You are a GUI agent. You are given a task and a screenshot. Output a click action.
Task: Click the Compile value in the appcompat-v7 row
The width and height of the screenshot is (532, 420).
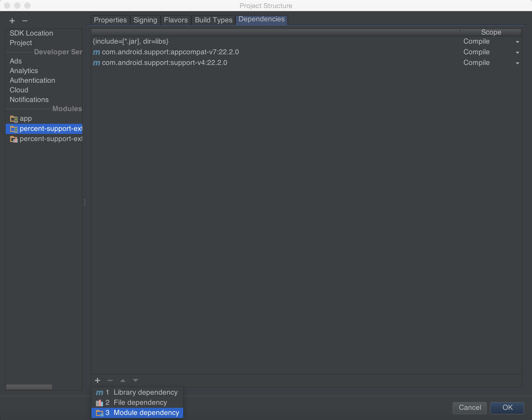coord(476,52)
